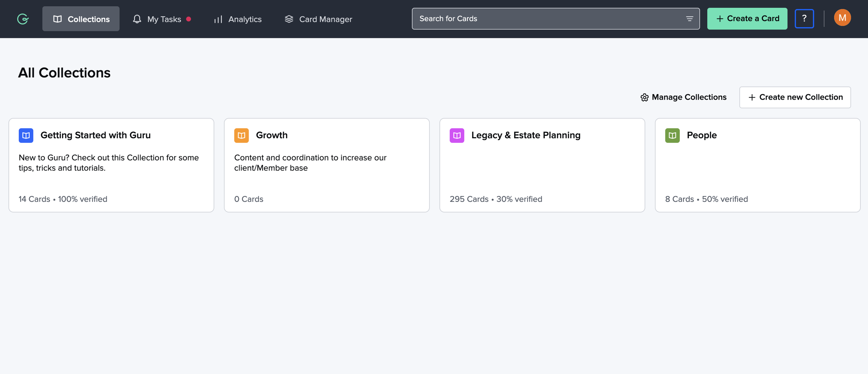This screenshot has height=374, width=868.
Task: Go to the Analytics tab
Action: [x=238, y=19]
